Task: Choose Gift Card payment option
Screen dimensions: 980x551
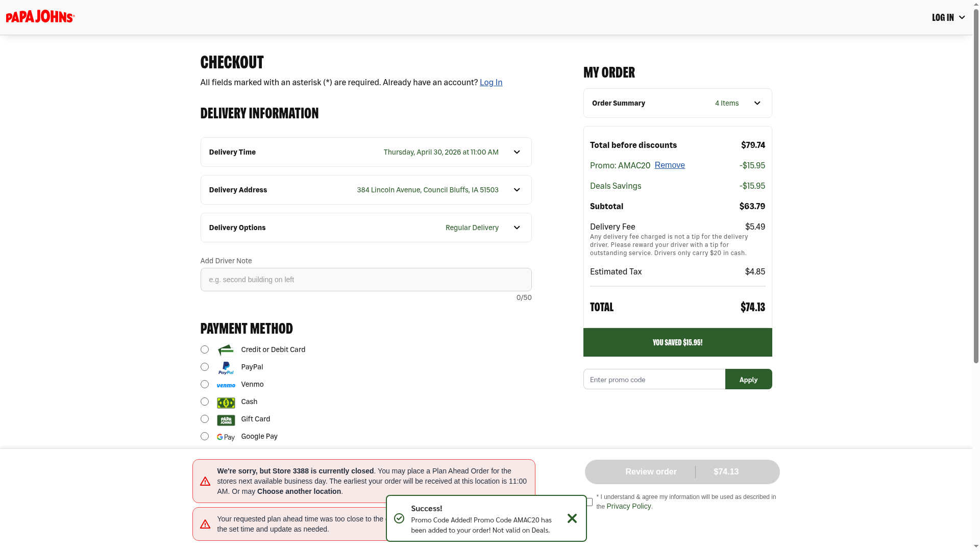Action: pos(205,419)
